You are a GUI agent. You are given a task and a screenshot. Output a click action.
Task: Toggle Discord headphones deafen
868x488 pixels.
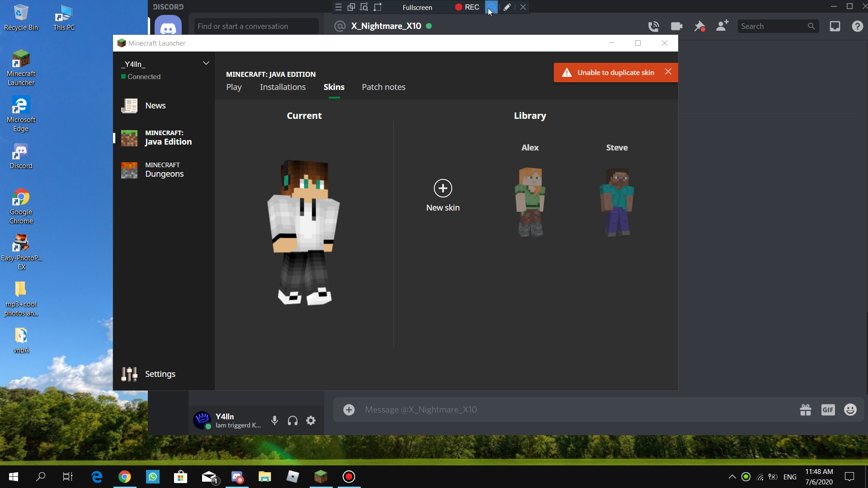click(292, 421)
